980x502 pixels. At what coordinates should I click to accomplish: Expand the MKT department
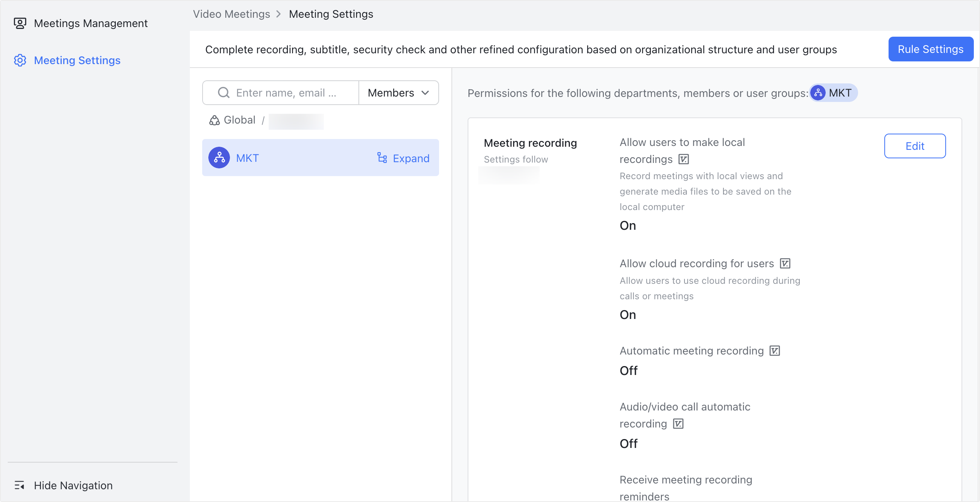coord(403,158)
